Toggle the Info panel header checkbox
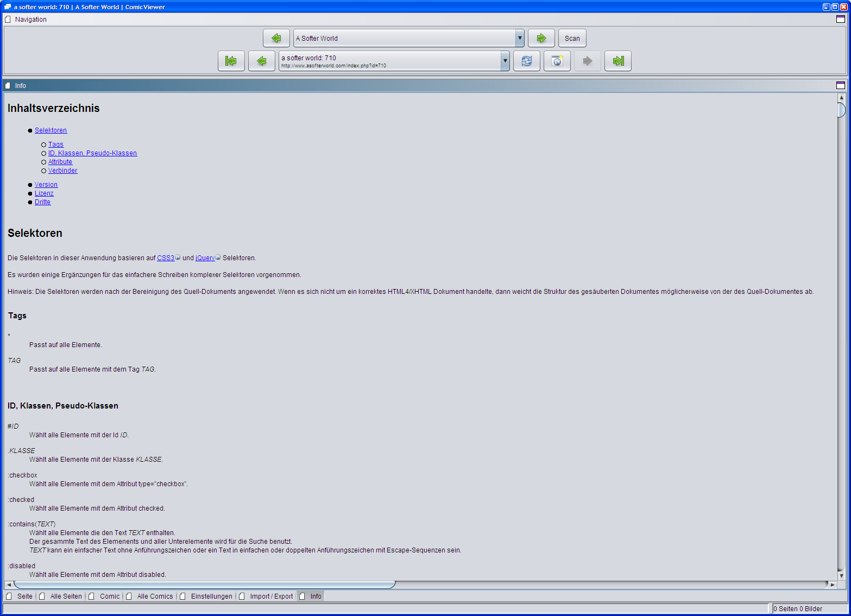The image size is (851, 616). (8, 85)
